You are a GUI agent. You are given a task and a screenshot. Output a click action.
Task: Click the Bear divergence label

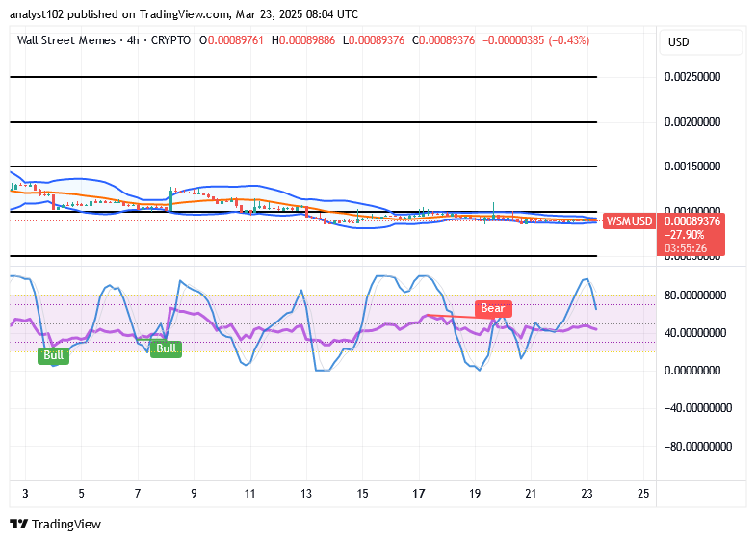[x=493, y=308]
